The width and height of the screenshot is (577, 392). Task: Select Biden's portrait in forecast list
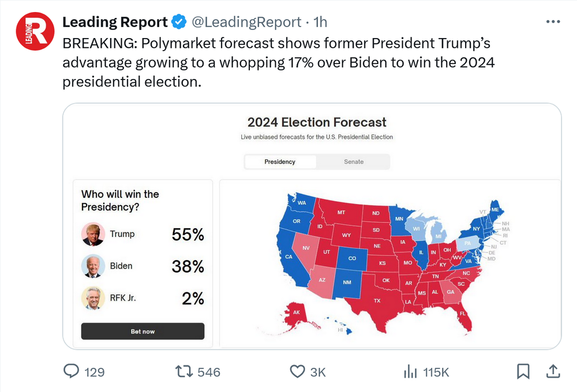(x=93, y=266)
